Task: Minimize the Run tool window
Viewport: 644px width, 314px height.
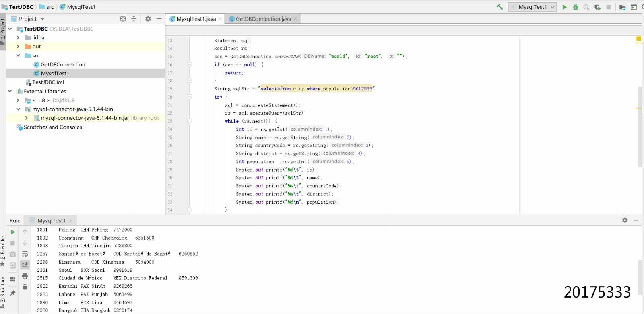Action: tap(636, 220)
